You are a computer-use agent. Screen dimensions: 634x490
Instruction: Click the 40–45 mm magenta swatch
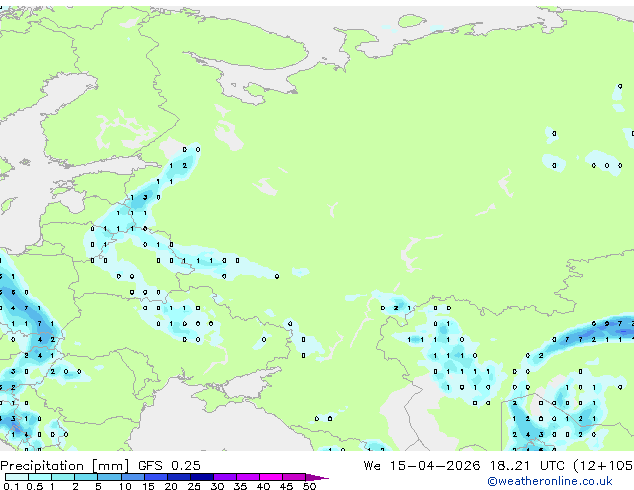click(271, 477)
